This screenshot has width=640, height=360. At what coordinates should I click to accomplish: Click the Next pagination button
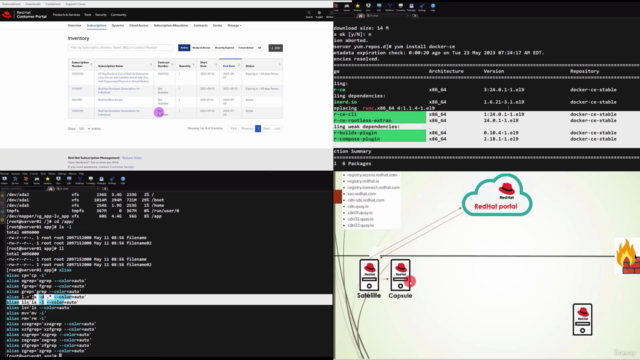267,129
